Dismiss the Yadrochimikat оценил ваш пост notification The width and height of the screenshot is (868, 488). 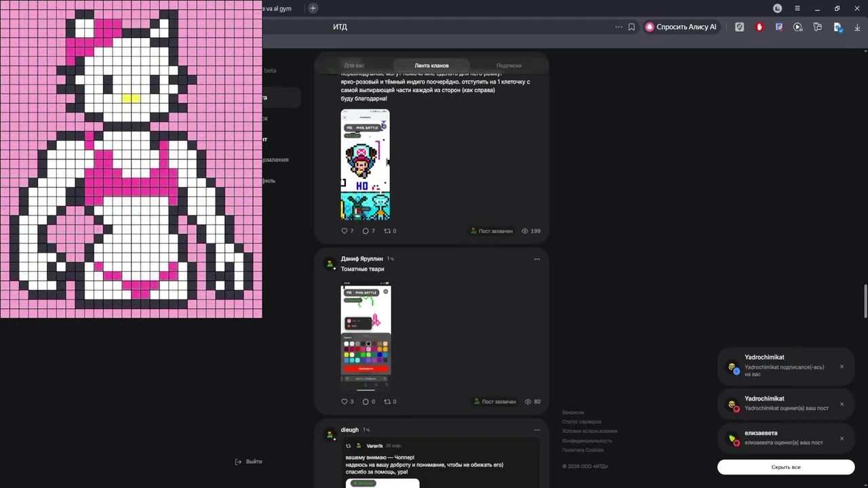point(842,405)
